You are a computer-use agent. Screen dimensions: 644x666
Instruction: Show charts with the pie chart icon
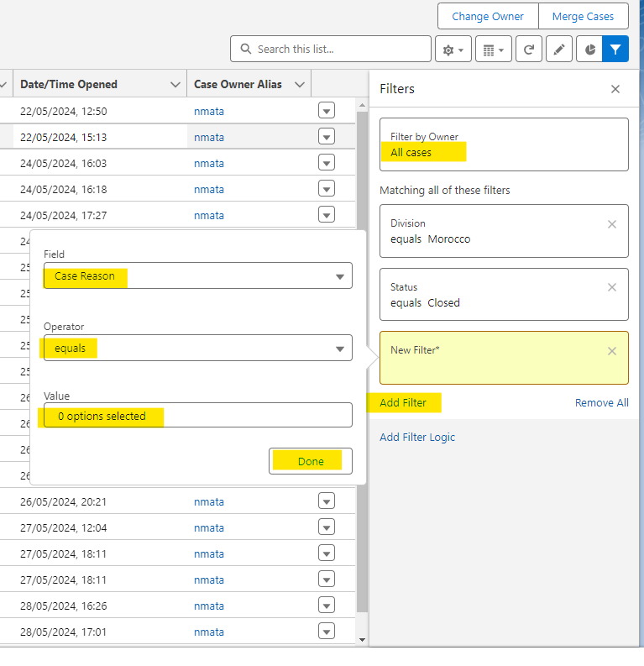click(589, 50)
